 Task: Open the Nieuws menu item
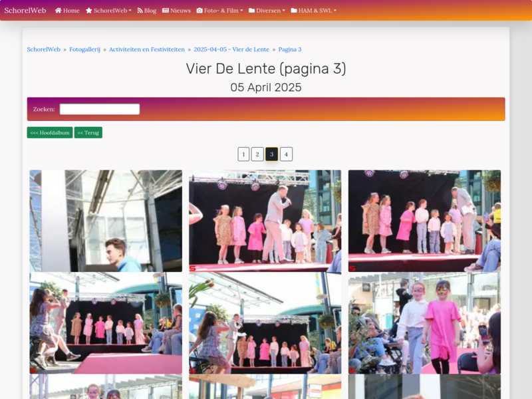(176, 11)
